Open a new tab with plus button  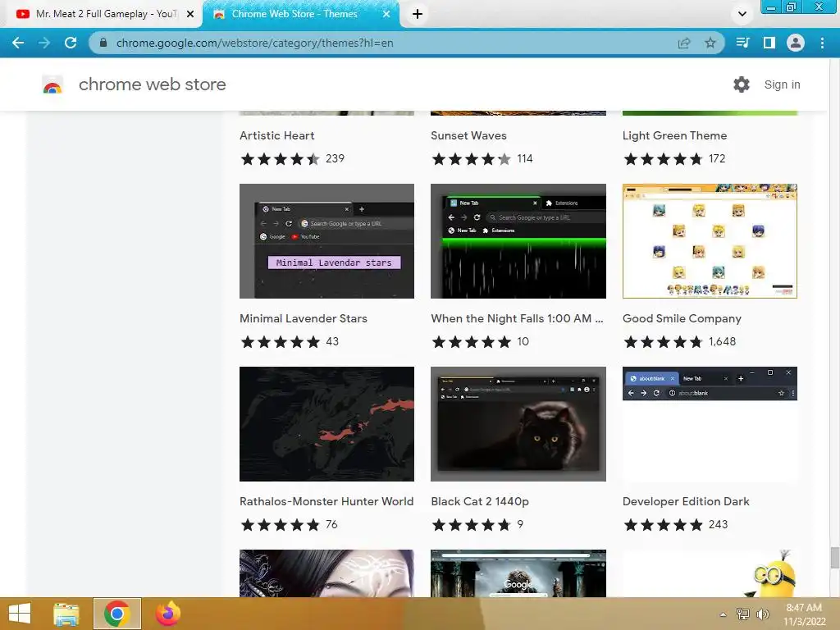click(x=418, y=14)
